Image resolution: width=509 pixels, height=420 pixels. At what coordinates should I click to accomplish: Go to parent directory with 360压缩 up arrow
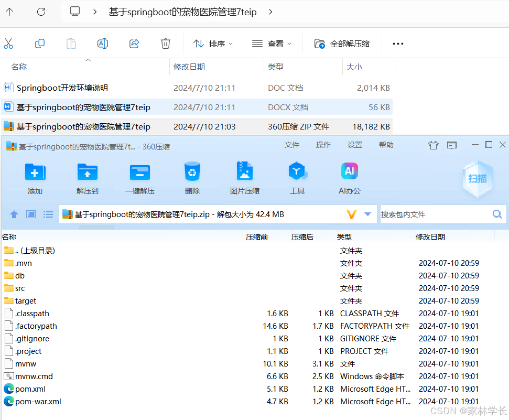pyautogui.click(x=14, y=214)
